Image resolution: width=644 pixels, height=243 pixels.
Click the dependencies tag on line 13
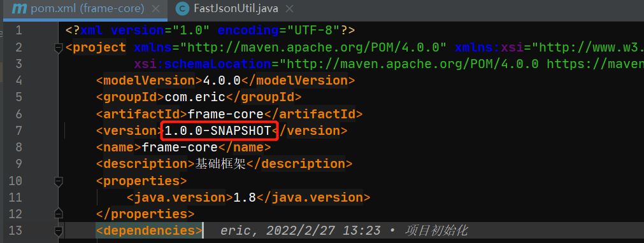[150, 231]
